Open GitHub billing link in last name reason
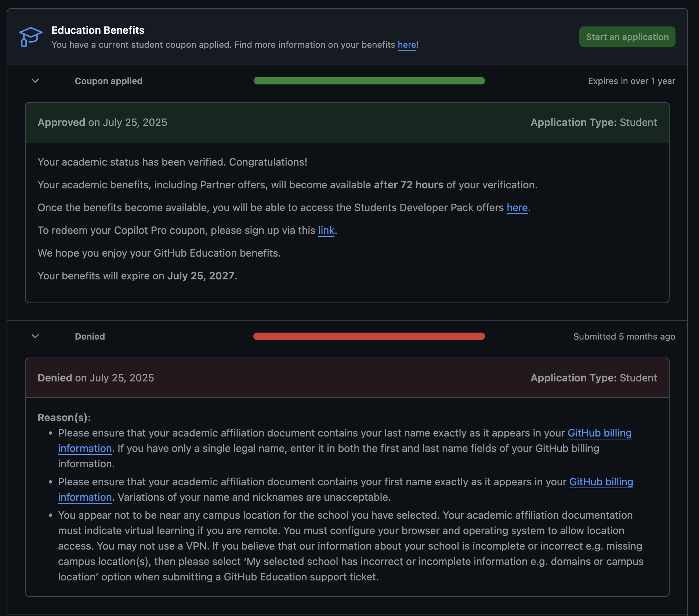This screenshot has height=616, width=699. tap(599, 433)
